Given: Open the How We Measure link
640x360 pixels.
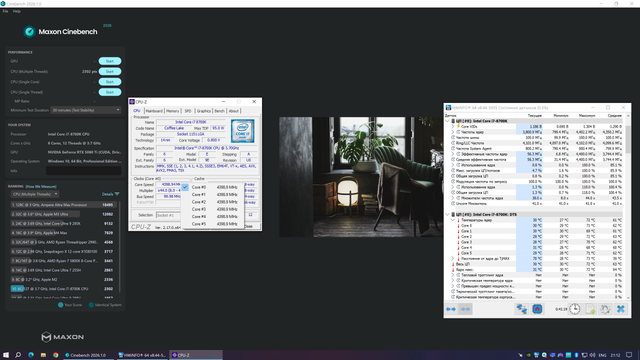Looking at the screenshot, I should (41, 187).
